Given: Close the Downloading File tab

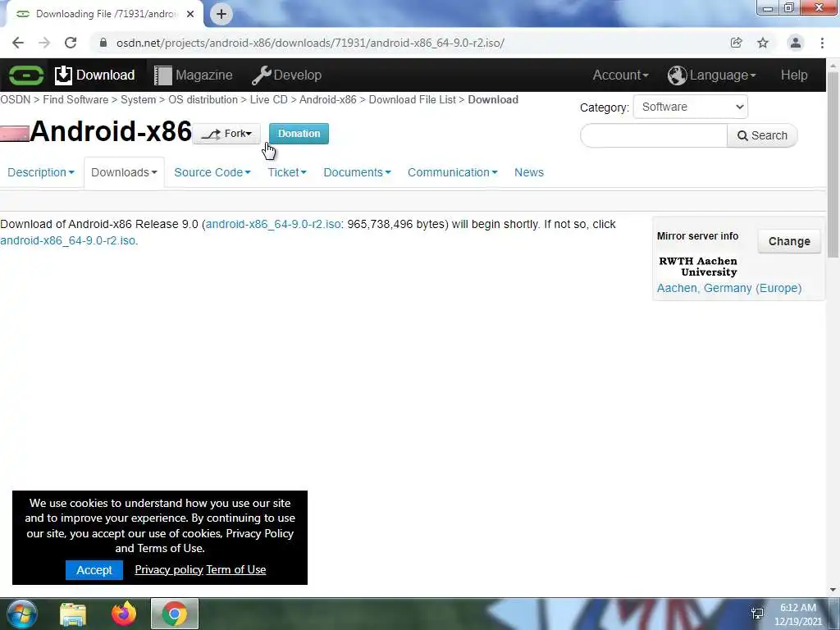Looking at the screenshot, I should [190, 14].
